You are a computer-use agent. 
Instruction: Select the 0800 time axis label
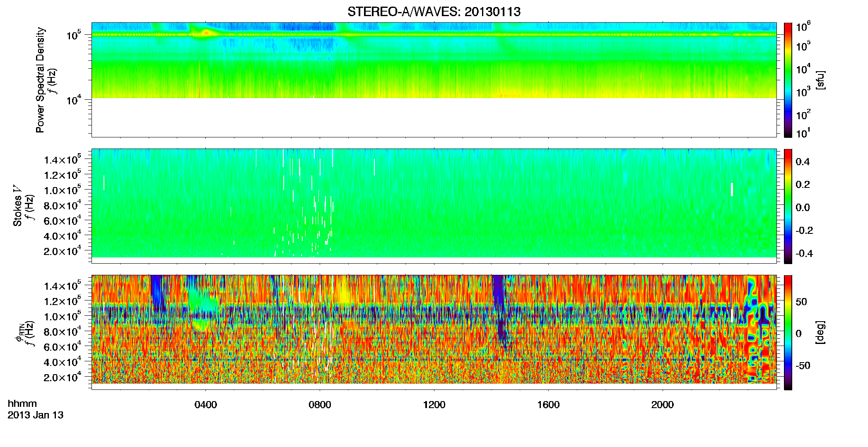coord(320,405)
